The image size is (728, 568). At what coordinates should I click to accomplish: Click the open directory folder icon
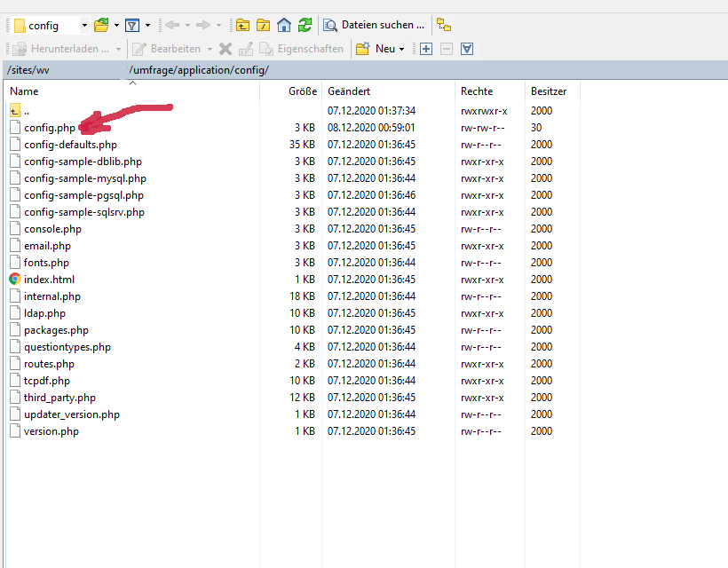(101, 25)
